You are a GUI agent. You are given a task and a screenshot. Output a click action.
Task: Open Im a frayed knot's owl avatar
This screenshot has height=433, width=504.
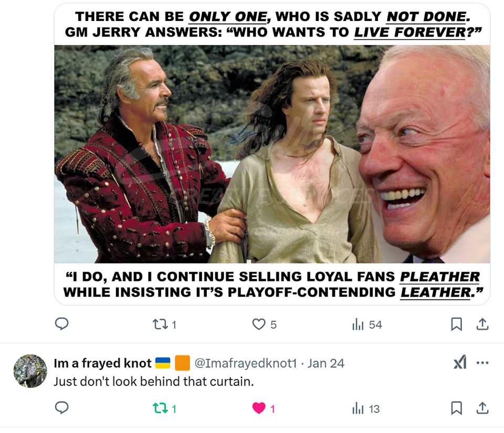coord(30,371)
